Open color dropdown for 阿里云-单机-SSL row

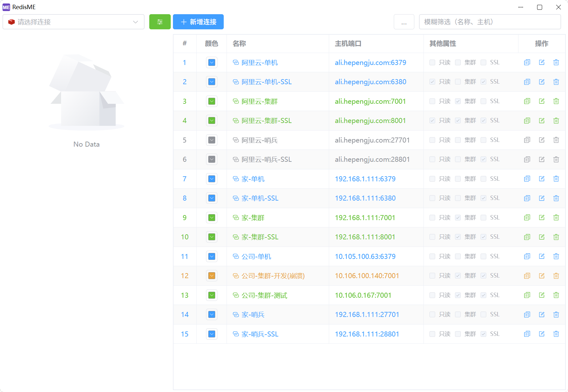(x=212, y=82)
